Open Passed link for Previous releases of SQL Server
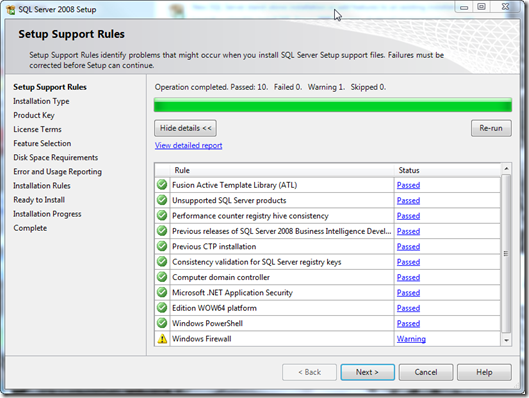The width and height of the screenshot is (529, 398). pyautogui.click(x=408, y=231)
